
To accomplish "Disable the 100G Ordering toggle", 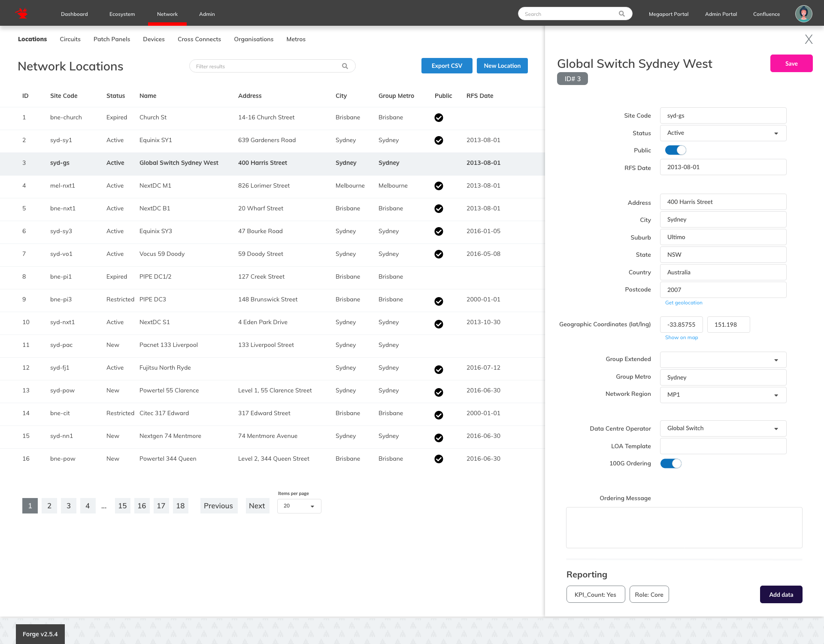I will (x=671, y=464).
